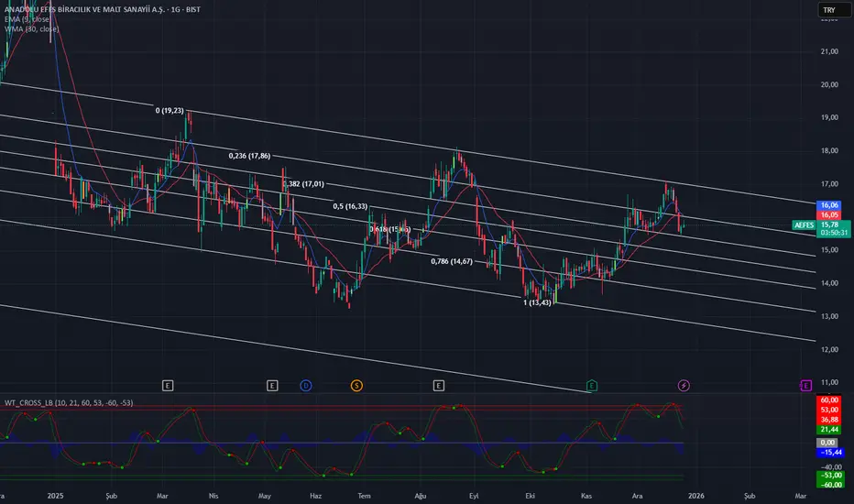This screenshot has width=854, height=504.
Task: Click the Eki label on time axis
Action: [530, 496]
